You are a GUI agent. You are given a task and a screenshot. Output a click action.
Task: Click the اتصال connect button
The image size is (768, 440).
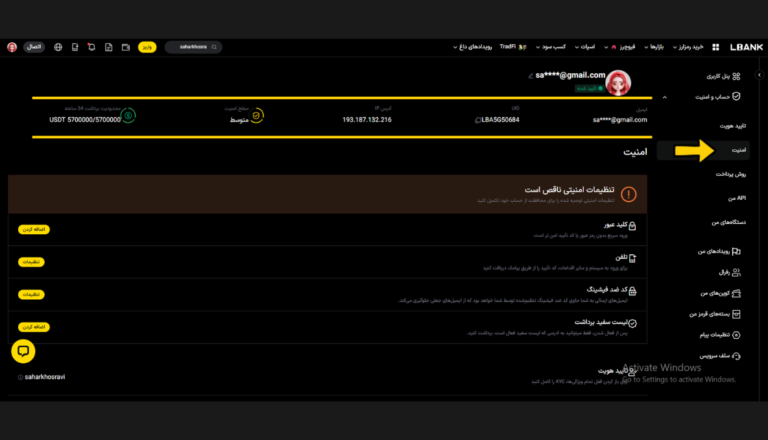[34, 47]
